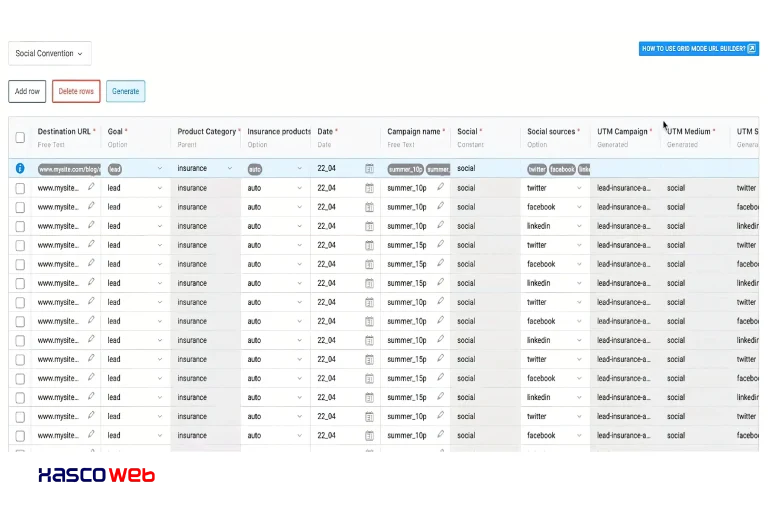Viewport: 768px width, 506px height.
Task: Expand Insurance products dropdown in highlighted template row
Action: point(300,169)
